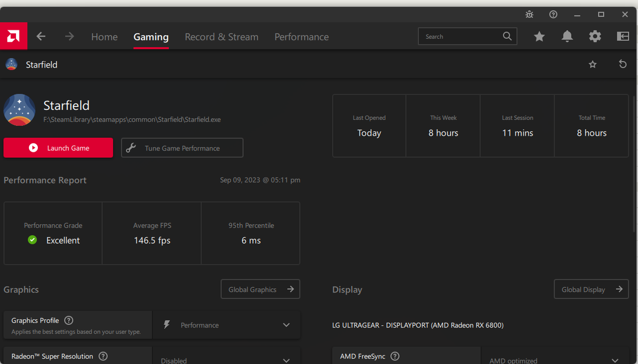The image size is (638, 364).
Task: Favorite Starfield with the outline star
Action: [x=593, y=64]
